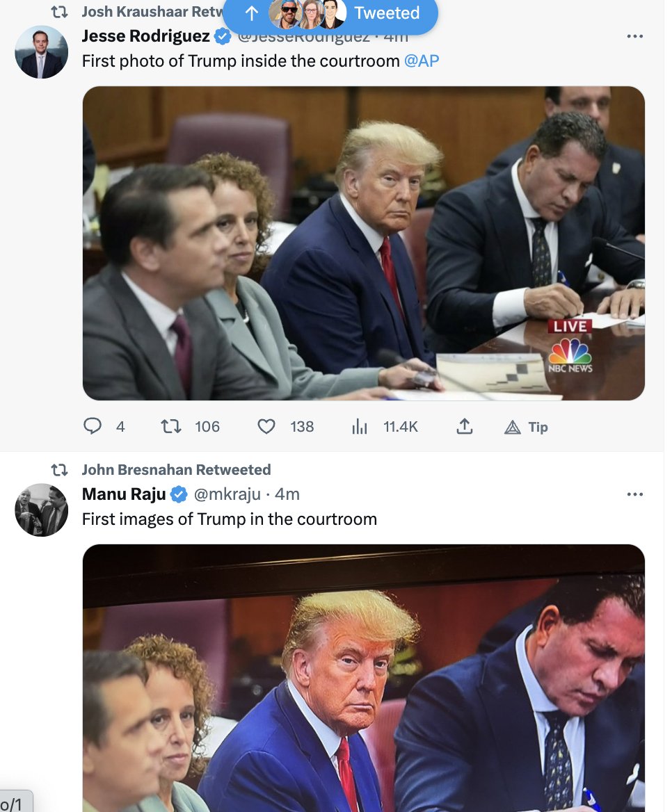Open more options for Jesse Rodriguez's tweet

coord(634,36)
